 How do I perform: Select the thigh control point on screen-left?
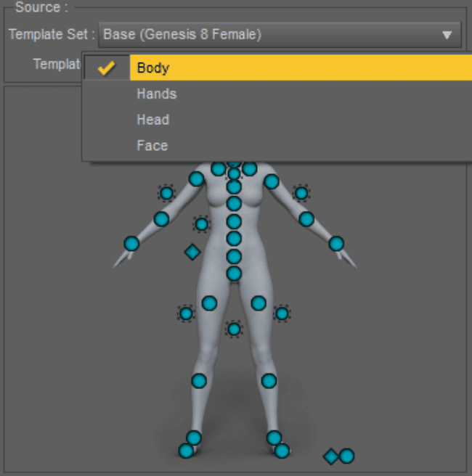click(x=209, y=303)
